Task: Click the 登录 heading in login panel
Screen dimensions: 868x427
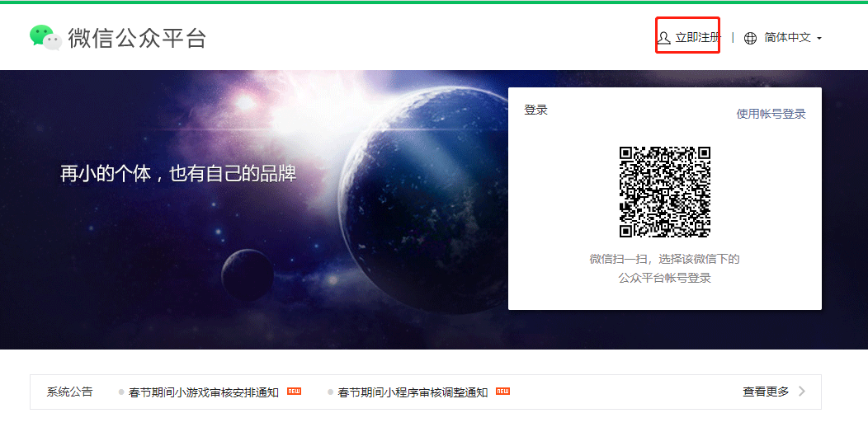Action: click(x=535, y=110)
